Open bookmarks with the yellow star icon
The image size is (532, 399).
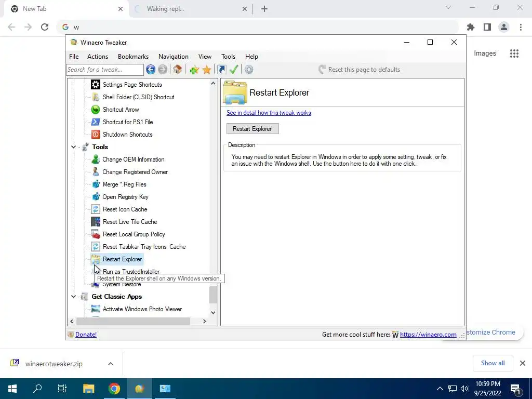click(207, 70)
